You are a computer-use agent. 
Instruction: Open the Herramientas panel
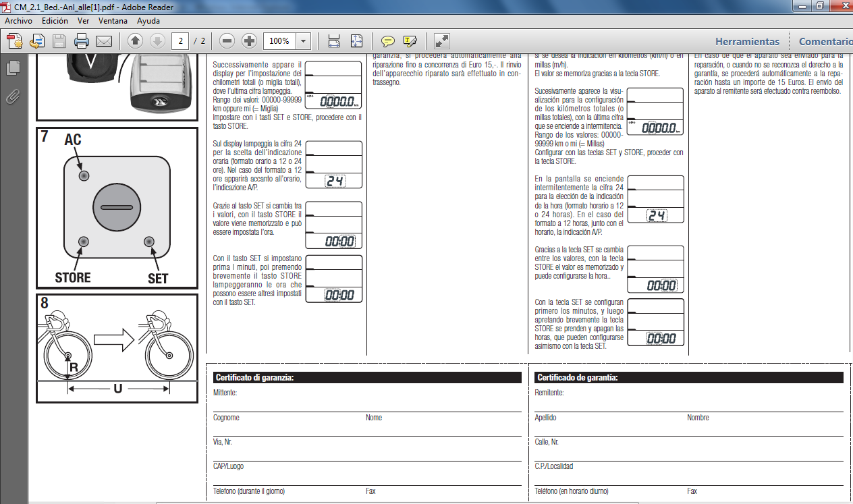click(747, 41)
